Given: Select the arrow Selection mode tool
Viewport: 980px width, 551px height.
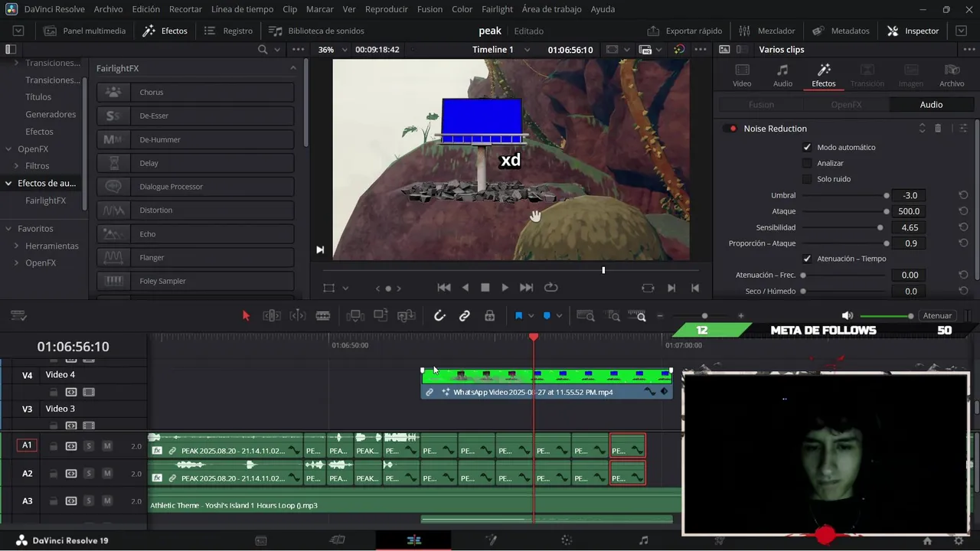Looking at the screenshot, I should click(x=246, y=315).
